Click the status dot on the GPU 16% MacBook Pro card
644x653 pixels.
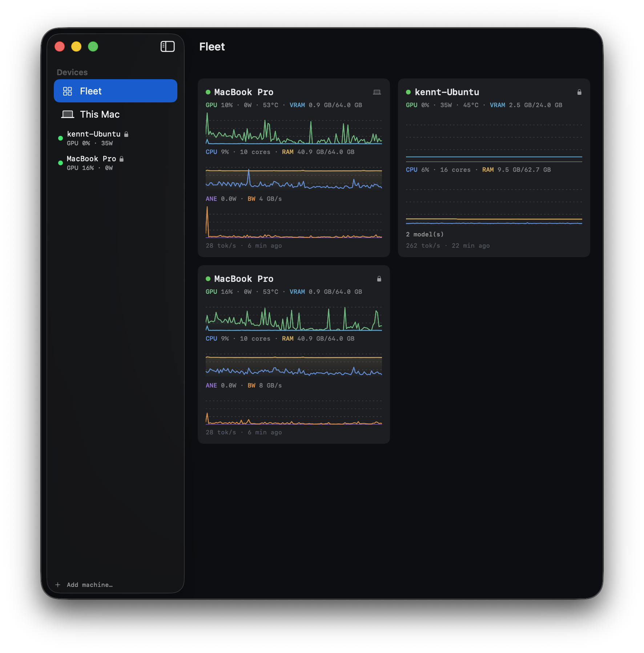208,279
